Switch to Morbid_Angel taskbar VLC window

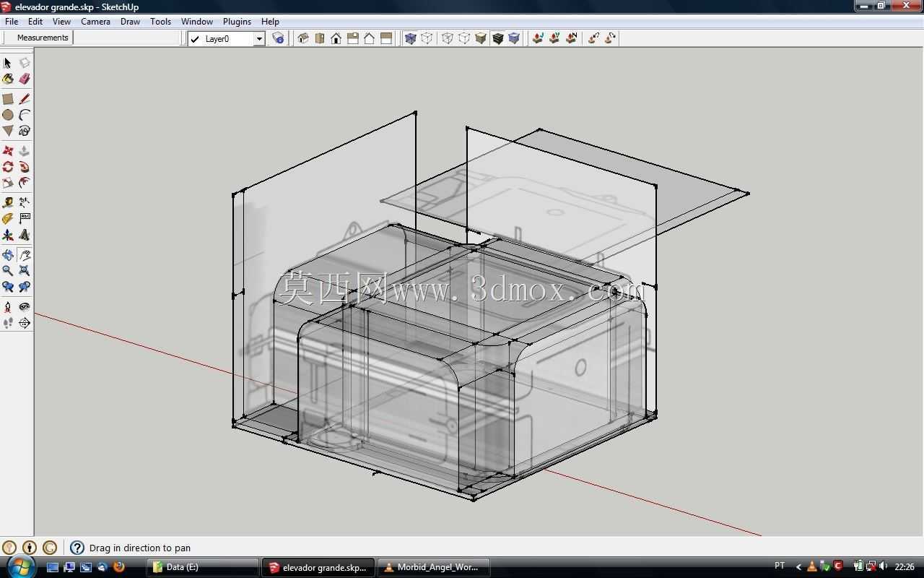coord(435,567)
